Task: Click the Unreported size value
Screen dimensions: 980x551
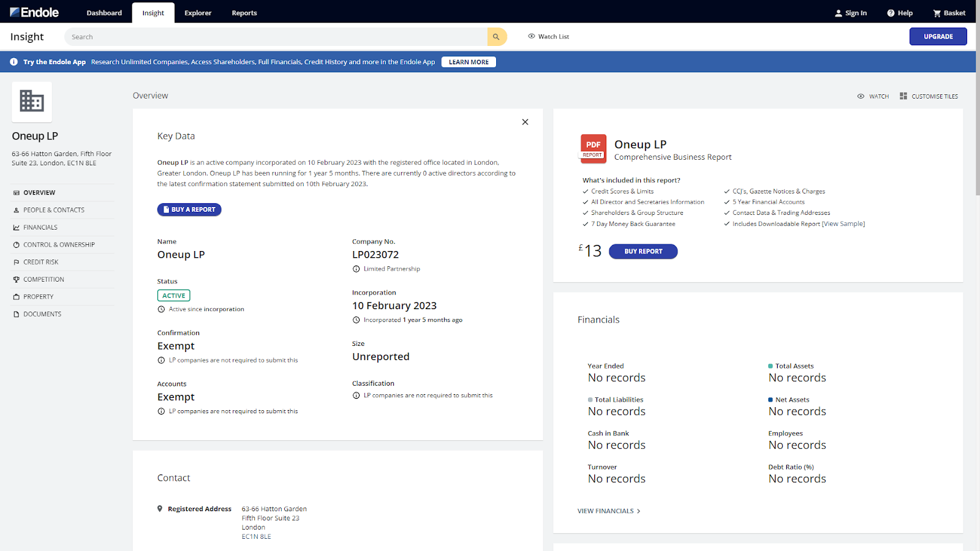Action: pyautogui.click(x=381, y=357)
